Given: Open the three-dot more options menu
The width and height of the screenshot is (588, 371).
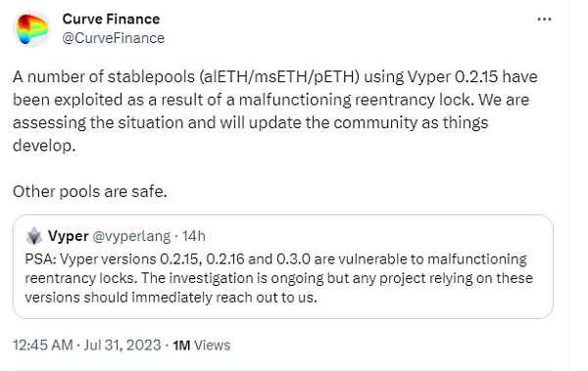Looking at the screenshot, I should (544, 20).
